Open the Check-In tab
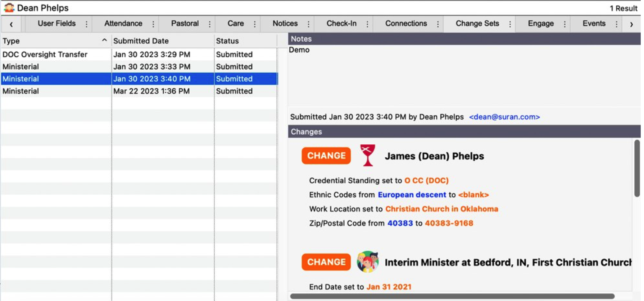This screenshot has height=301, width=644. (341, 24)
